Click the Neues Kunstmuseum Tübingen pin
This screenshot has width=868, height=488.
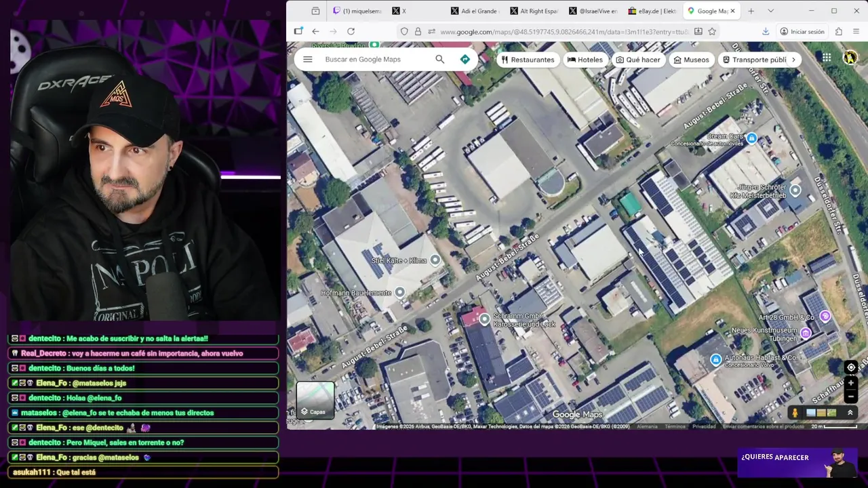[x=805, y=333]
